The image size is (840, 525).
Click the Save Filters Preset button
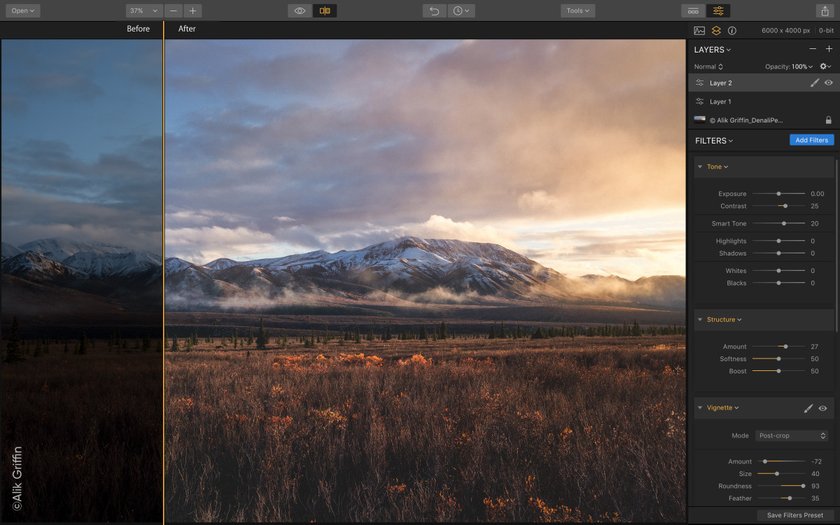click(795, 515)
